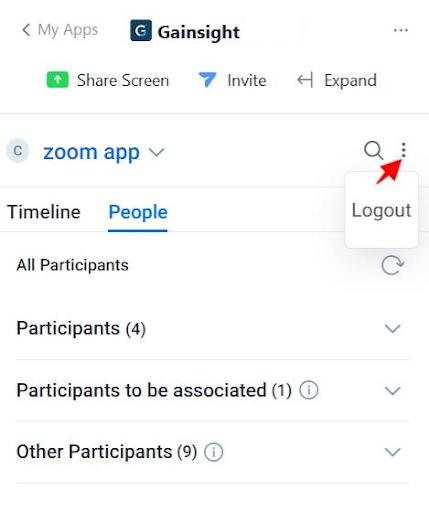Click the vertical three-dot menu icon
429x512 pixels.
(403, 150)
